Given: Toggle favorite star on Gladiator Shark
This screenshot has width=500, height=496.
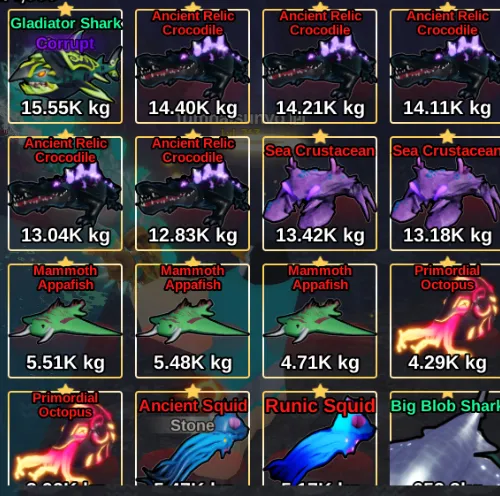Looking at the screenshot, I should click(65, 9).
